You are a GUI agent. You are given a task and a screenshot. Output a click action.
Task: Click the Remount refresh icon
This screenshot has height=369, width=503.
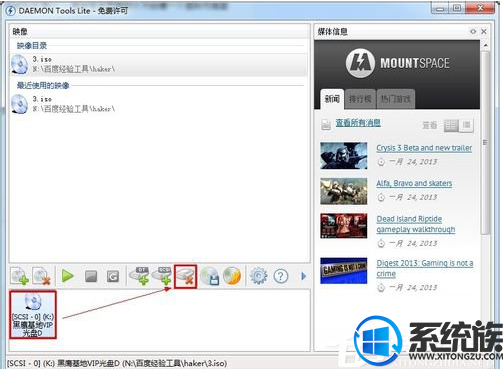click(113, 276)
